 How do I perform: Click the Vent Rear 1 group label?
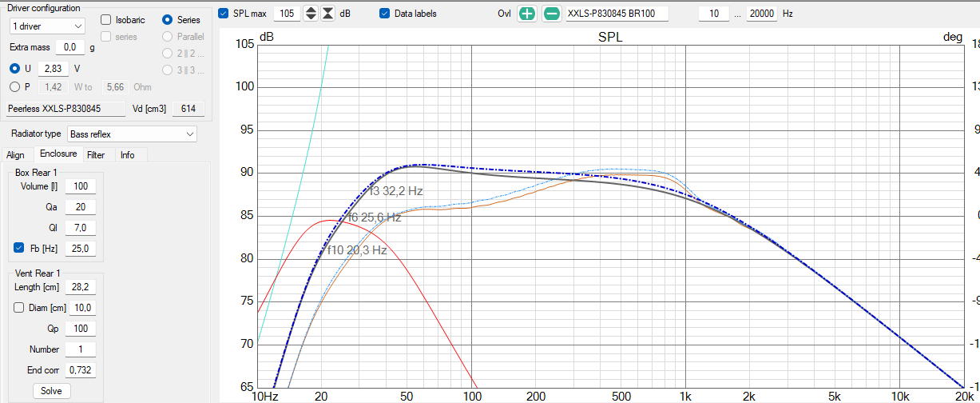(39, 273)
